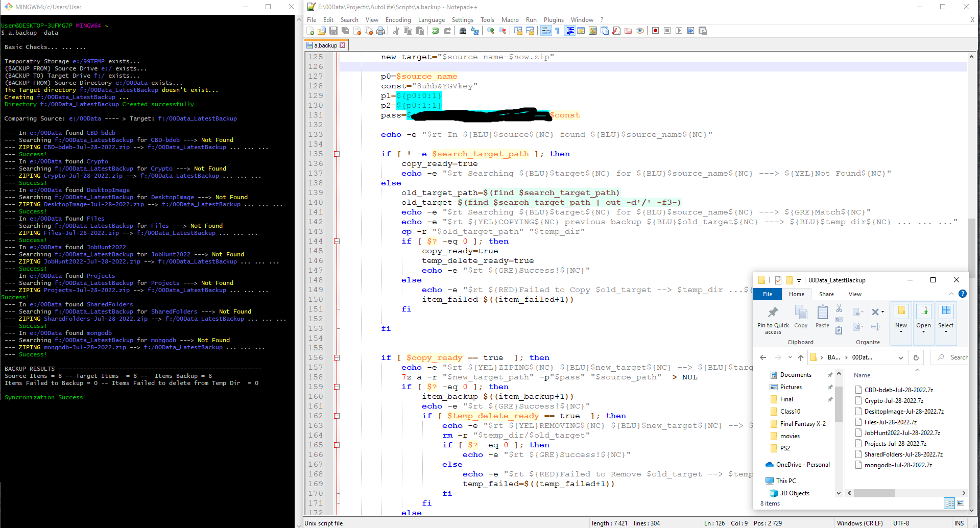This screenshot has width=980, height=528.
Task: Switch Explorer to details view icon
Action: coord(949,503)
